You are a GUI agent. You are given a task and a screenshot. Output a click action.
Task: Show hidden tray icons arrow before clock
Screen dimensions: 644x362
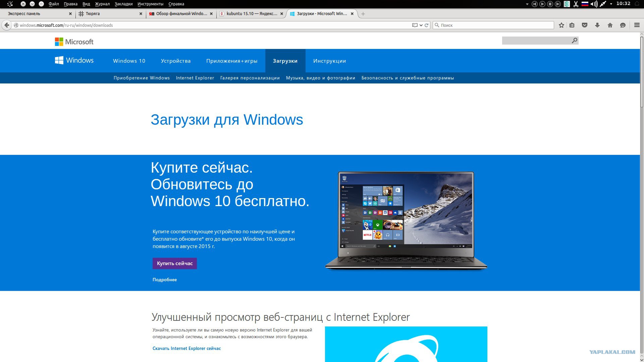pos(611,4)
